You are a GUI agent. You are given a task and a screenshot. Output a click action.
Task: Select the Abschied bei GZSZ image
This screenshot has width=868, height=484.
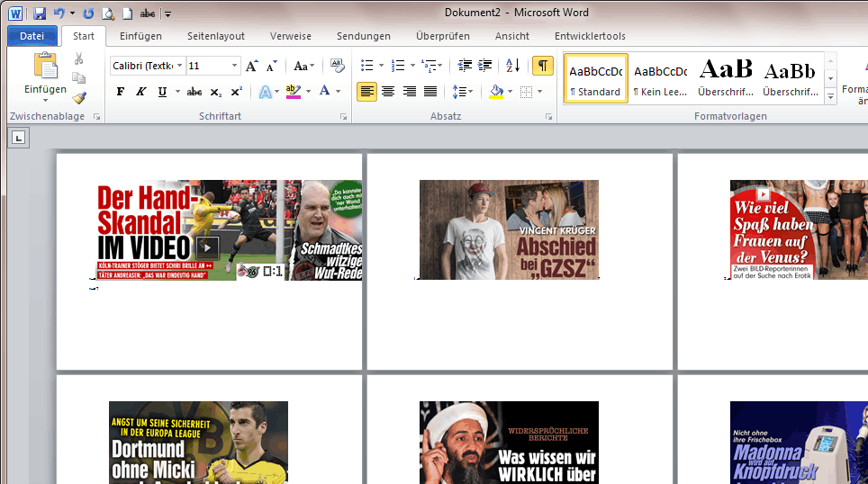click(x=509, y=229)
